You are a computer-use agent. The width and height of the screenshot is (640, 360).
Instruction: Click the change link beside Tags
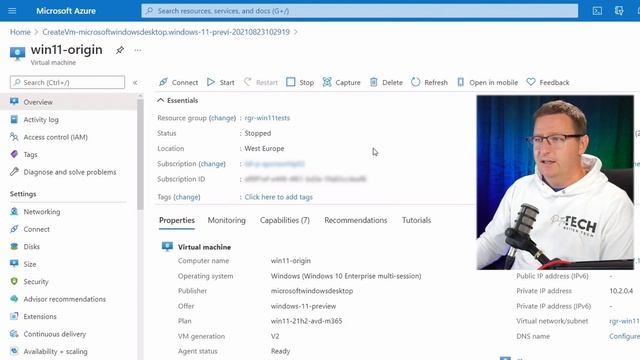(187, 197)
